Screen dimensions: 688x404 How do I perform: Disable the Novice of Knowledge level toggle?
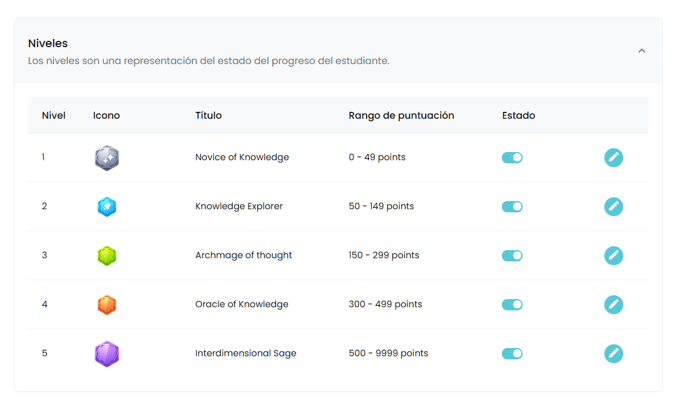point(512,157)
